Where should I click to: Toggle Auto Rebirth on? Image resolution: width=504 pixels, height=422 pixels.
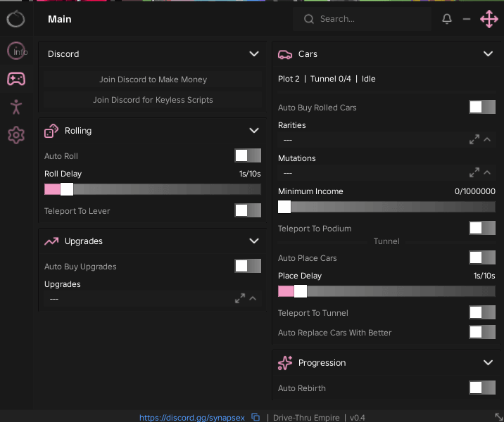tap(482, 388)
